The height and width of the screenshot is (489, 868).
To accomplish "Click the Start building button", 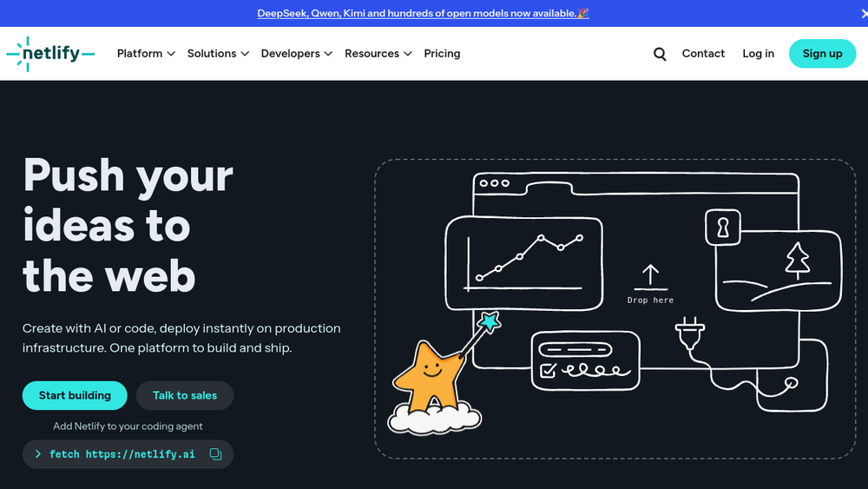I will click(x=75, y=395).
